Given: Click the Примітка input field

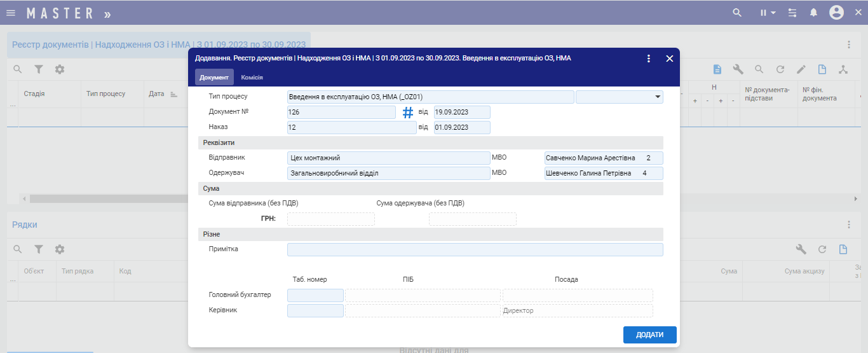Looking at the screenshot, I should pyautogui.click(x=475, y=249).
